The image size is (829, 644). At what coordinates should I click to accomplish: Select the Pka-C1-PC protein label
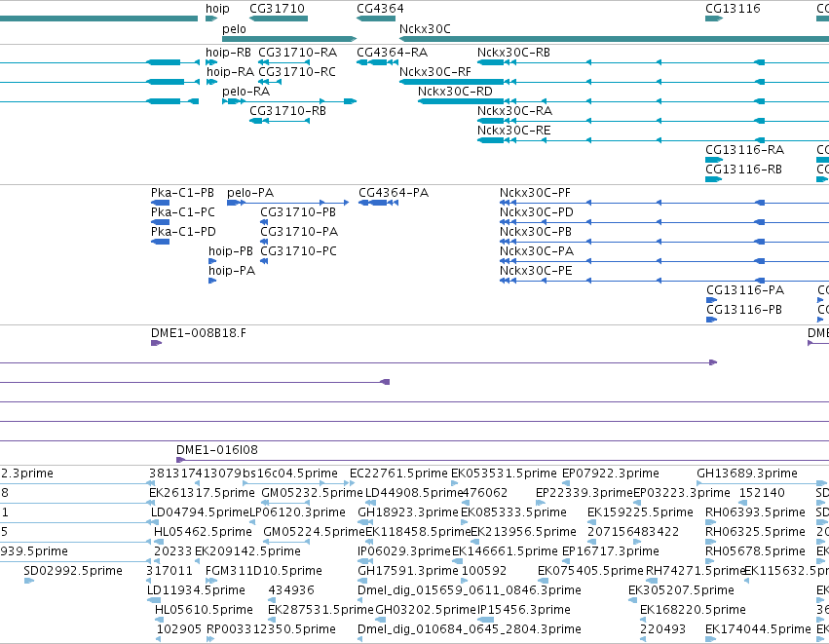pos(183,212)
